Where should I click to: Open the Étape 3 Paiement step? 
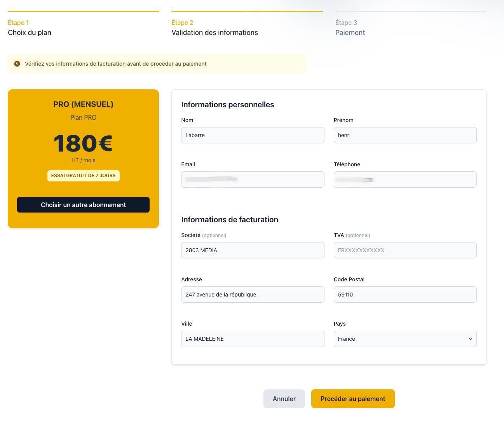point(350,28)
